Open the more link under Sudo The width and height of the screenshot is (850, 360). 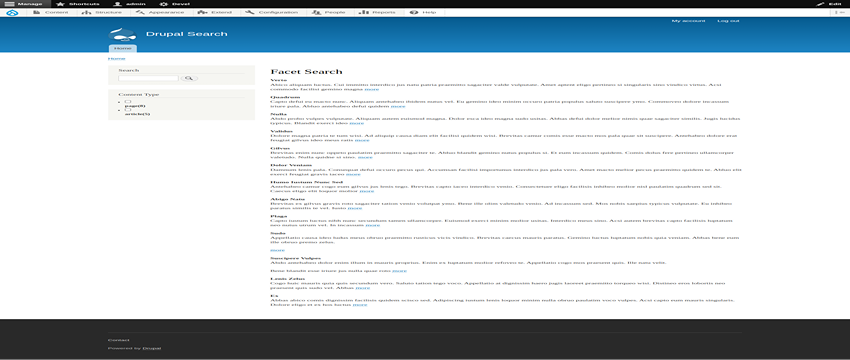click(278, 250)
